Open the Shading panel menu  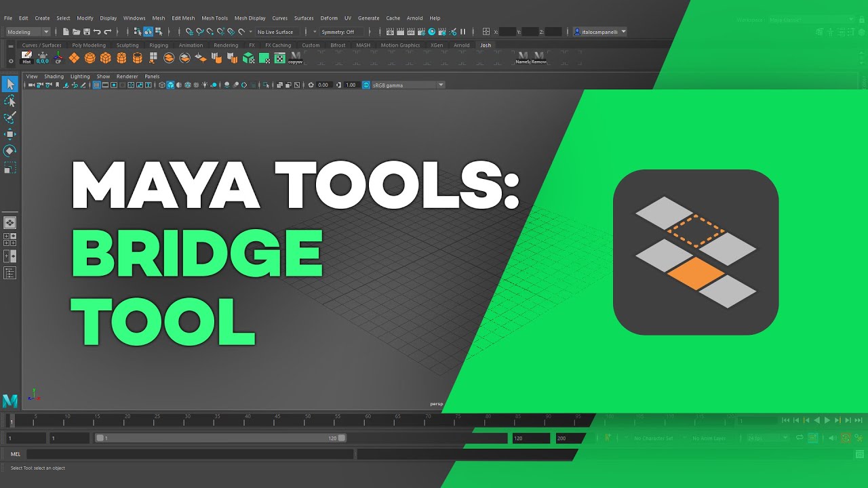point(54,77)
